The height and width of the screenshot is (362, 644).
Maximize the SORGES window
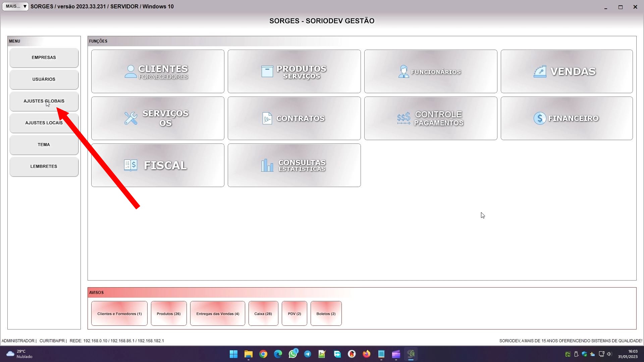[621, 7]
